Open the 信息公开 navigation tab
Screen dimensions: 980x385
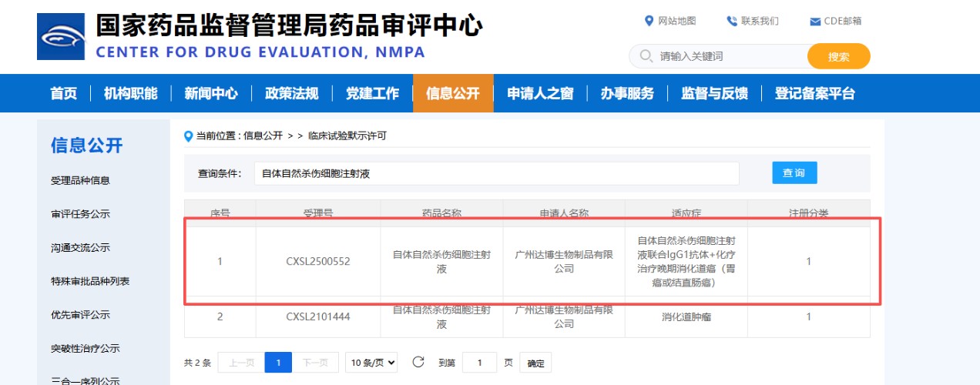(x=452, y=94)
